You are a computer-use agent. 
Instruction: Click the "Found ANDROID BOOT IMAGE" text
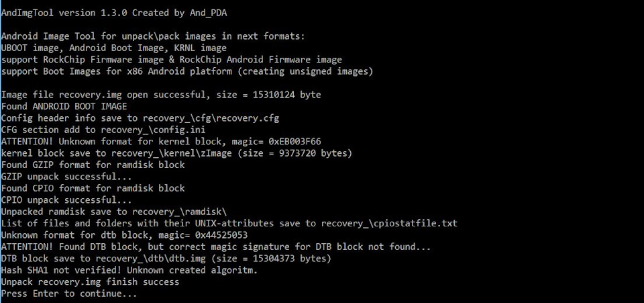click(64, 106)
